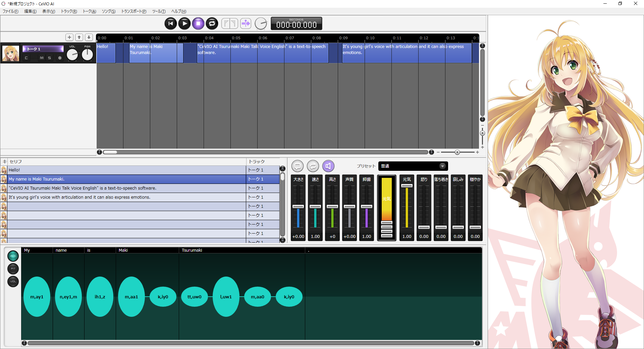Select the 'My name is Maki Tsurumaki' timeline clip
This screenshot has height=349, width=644.
tap(156, 53)
